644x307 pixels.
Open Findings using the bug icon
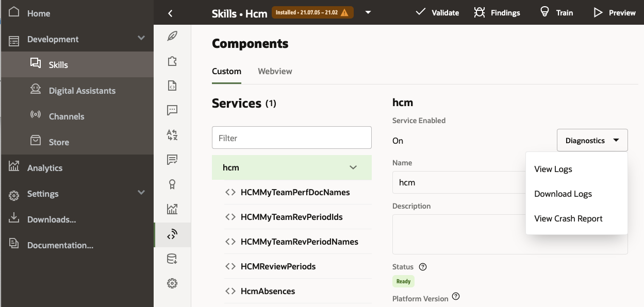(496, 12)
